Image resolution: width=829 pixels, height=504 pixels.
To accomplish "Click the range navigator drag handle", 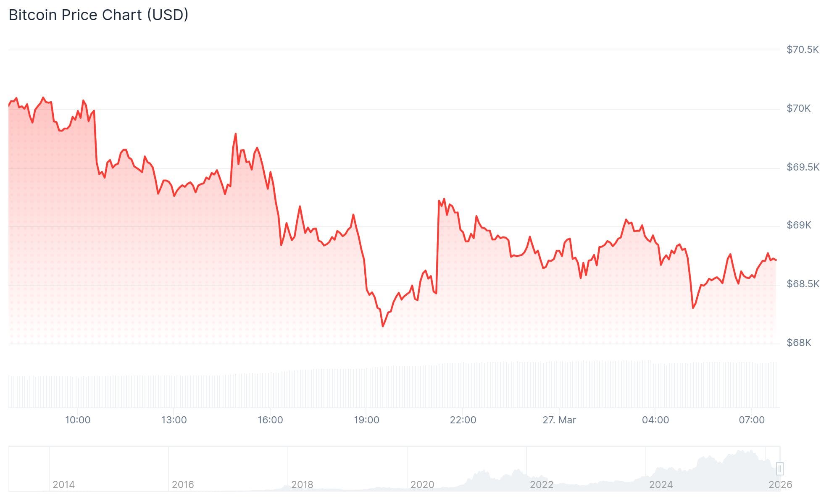I will 779,468.
